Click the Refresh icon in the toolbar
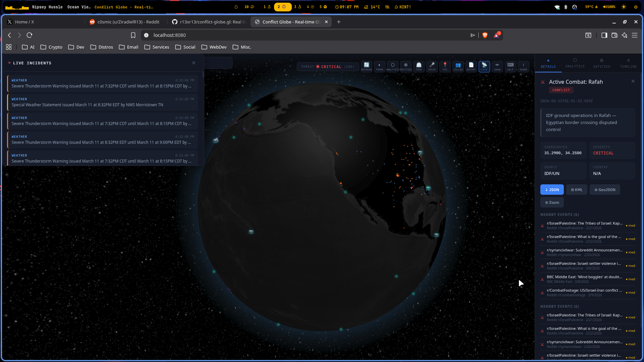Viewport: 644px width, 362px height. [x=366, y=66]
